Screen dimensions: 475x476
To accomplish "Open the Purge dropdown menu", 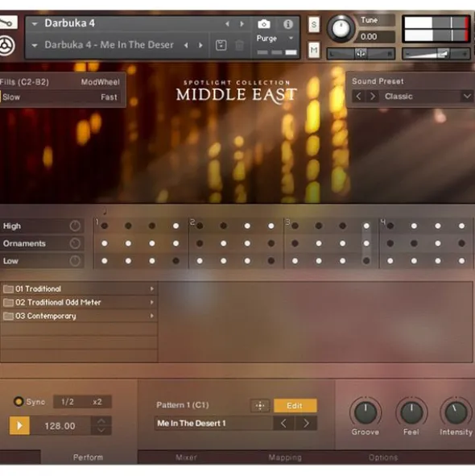I will click(291, 38).
